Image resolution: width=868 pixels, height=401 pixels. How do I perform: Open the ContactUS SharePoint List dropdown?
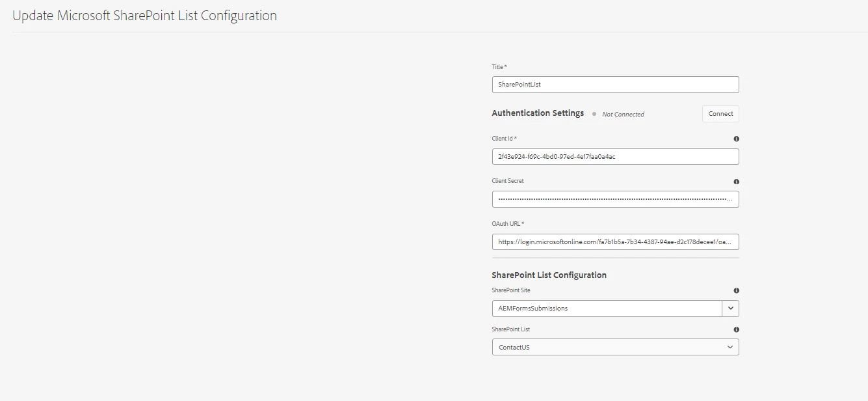615,347
